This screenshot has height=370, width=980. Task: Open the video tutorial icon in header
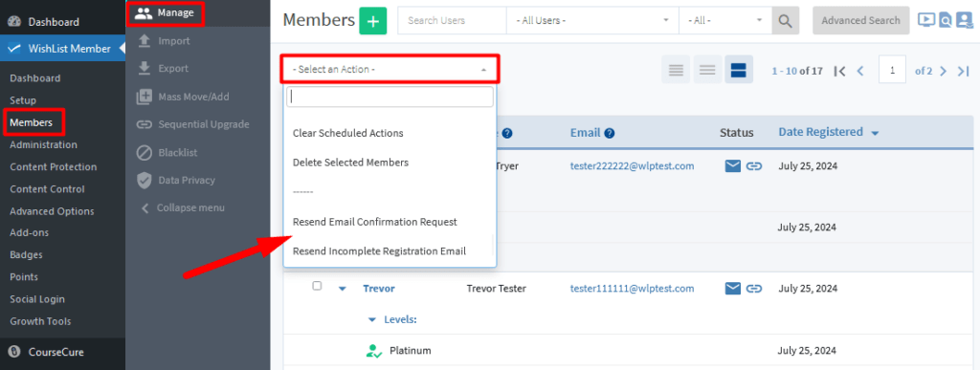(x=926, y=20)
